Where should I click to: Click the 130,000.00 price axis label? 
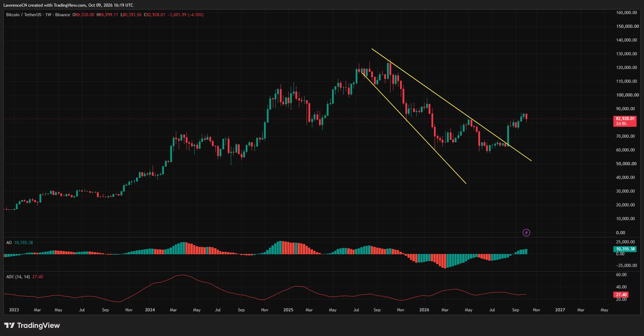(x=626, y=54)
